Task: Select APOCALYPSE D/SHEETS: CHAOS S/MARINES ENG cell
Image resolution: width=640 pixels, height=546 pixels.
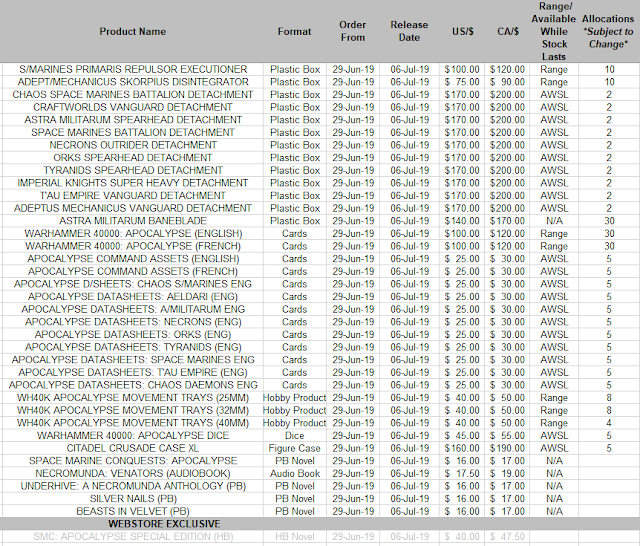Action: [133, 284]
